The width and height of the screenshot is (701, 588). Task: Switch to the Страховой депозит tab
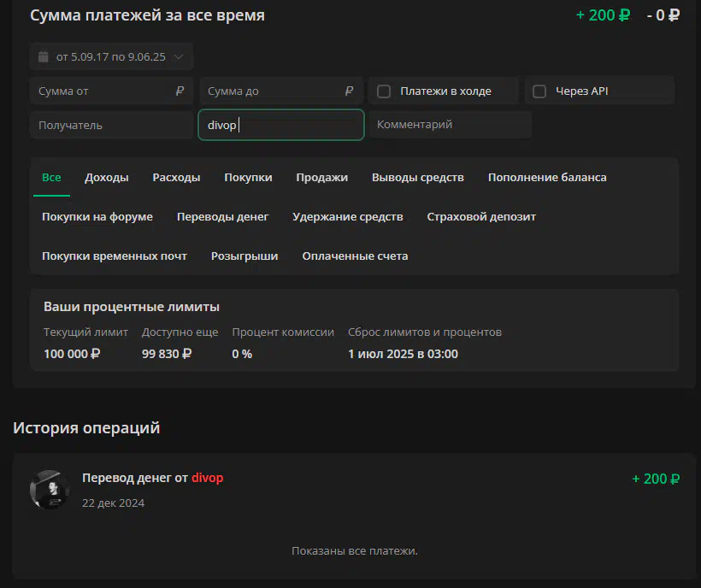click(481, 217)
